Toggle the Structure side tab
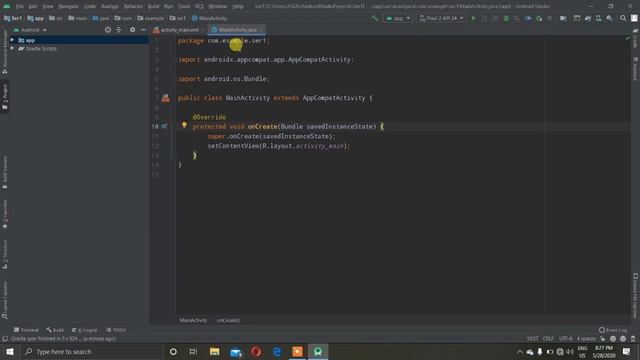Viewport: 640px width, 360px height. pos(5,254)
